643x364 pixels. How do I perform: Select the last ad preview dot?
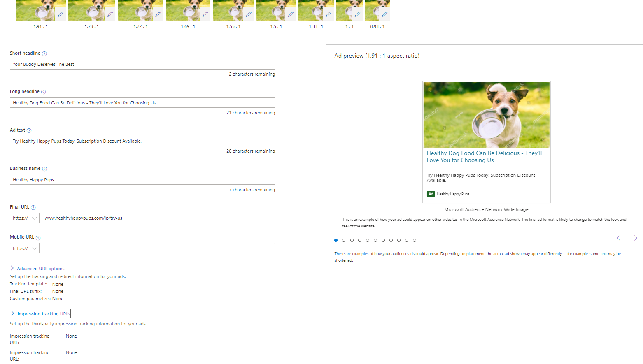[x=415, y=240]
